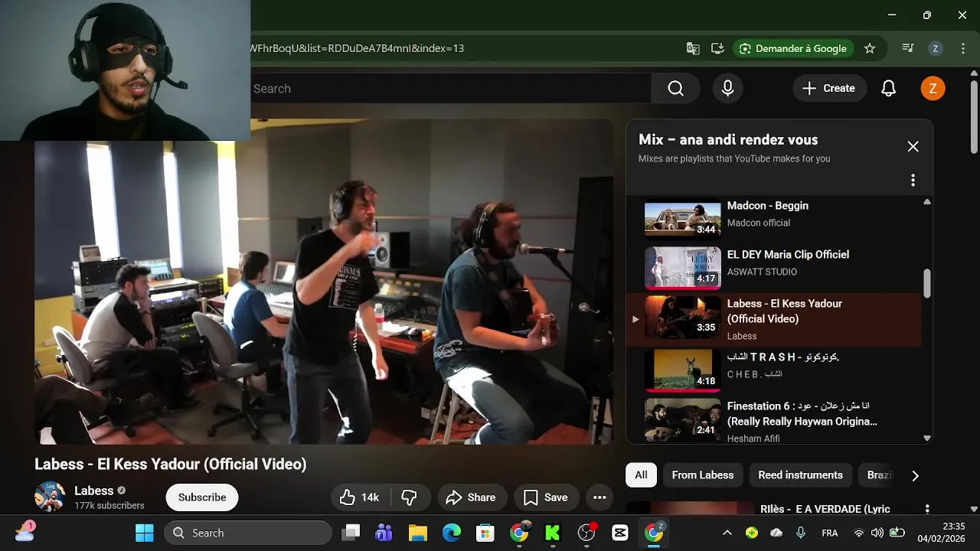Start voice search with microphone icon

pos(728,89)
